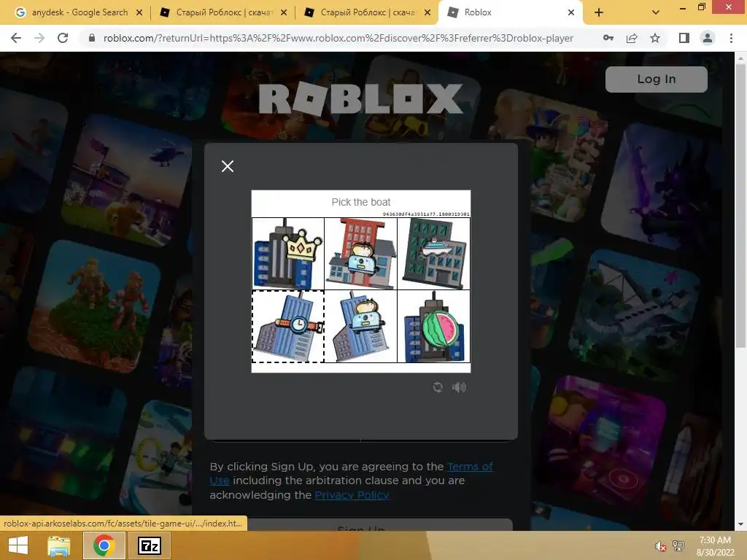Go back to previous page

[x=16, y=38]
